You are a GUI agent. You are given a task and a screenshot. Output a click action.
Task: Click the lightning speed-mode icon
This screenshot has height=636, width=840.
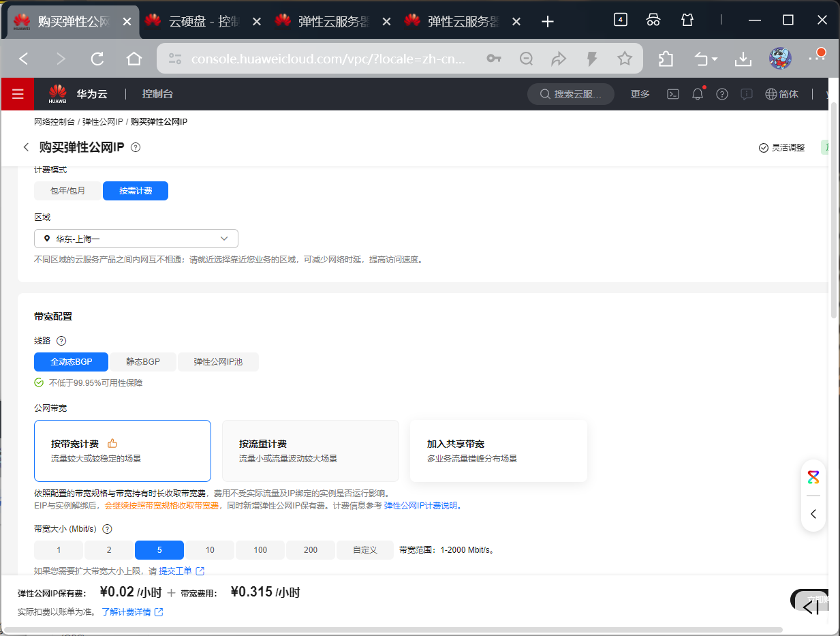coord(592,59)
